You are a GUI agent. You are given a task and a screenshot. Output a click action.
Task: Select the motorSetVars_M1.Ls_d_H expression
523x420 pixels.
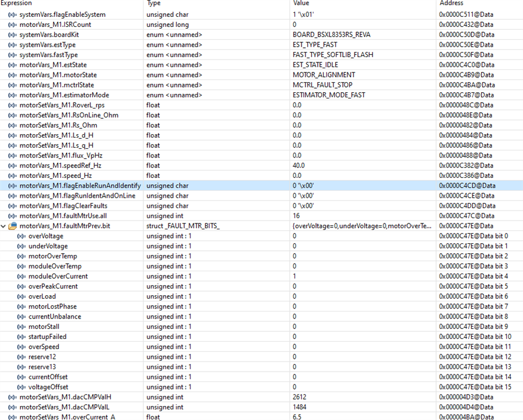(57, 135)
